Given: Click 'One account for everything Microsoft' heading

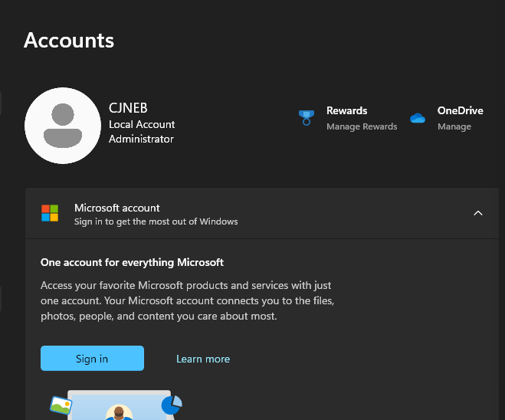Looking at the screenshot, I should (x=132, y=262).
